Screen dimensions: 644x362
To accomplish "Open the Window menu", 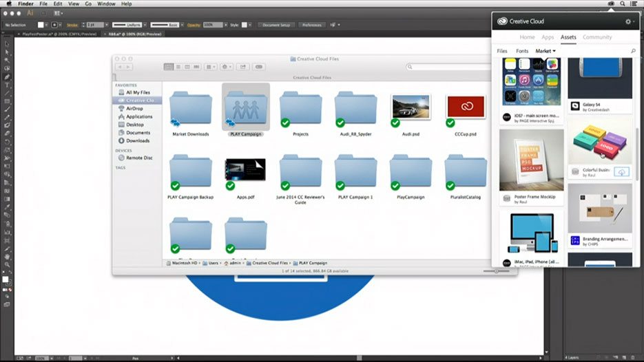I will coord(106,3).
